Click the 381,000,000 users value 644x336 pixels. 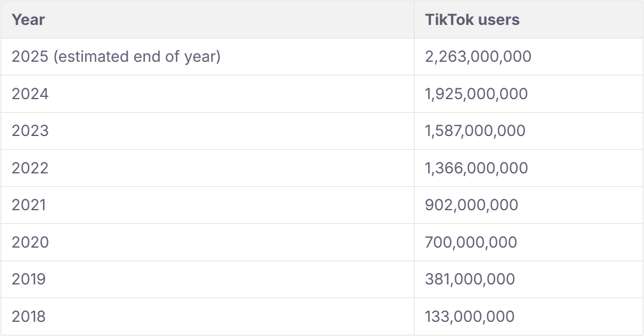click(470, 279)
